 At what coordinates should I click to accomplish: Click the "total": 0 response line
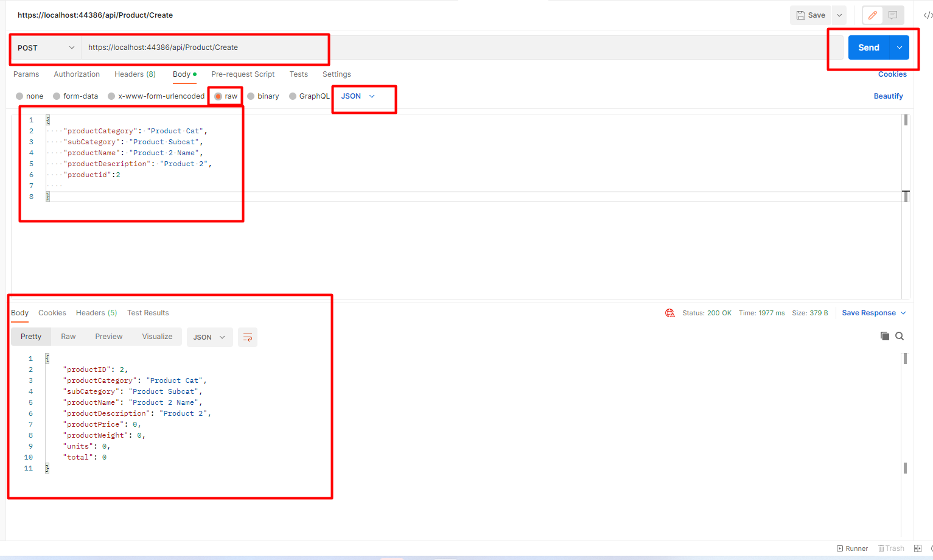[85, 457]
